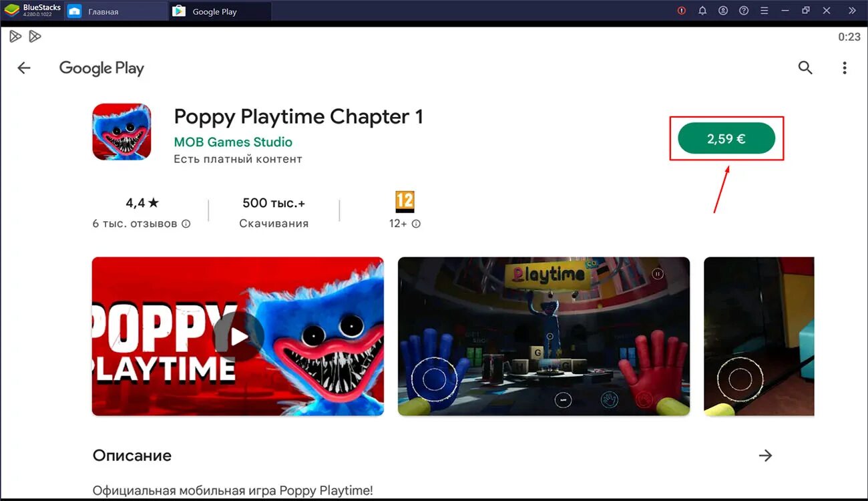This screenshot has height=501, width=868.
Task: Click the 12 age rating badge
Action: [405, 202]
